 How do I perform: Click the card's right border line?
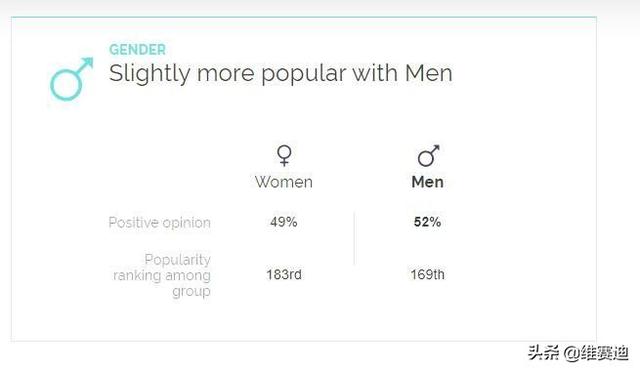tap(596, 179)
